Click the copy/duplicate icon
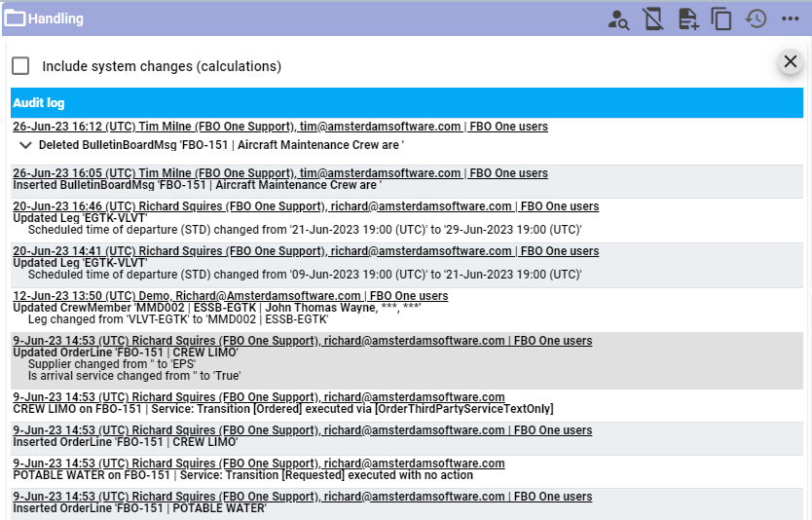 click(x=721, y=19)
